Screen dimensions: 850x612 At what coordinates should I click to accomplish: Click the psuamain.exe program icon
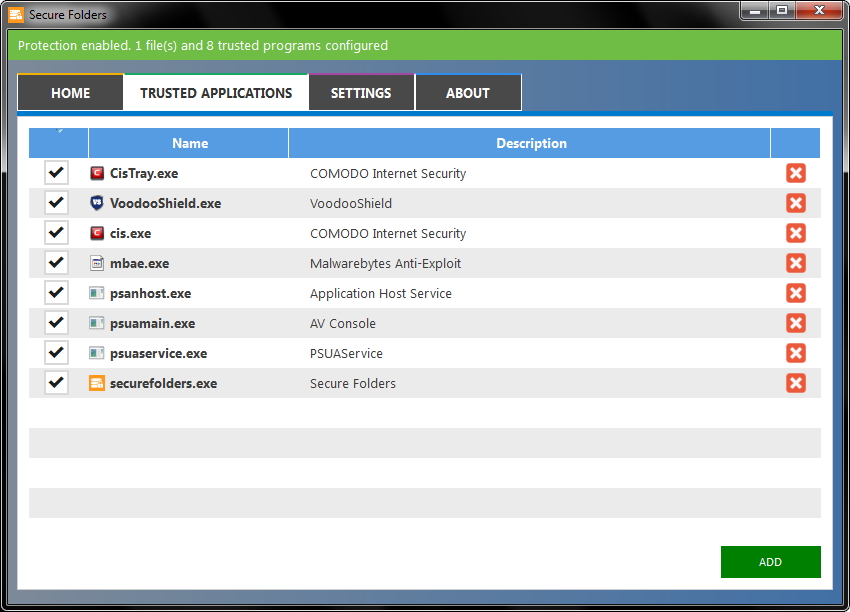[x=96, y=323]
